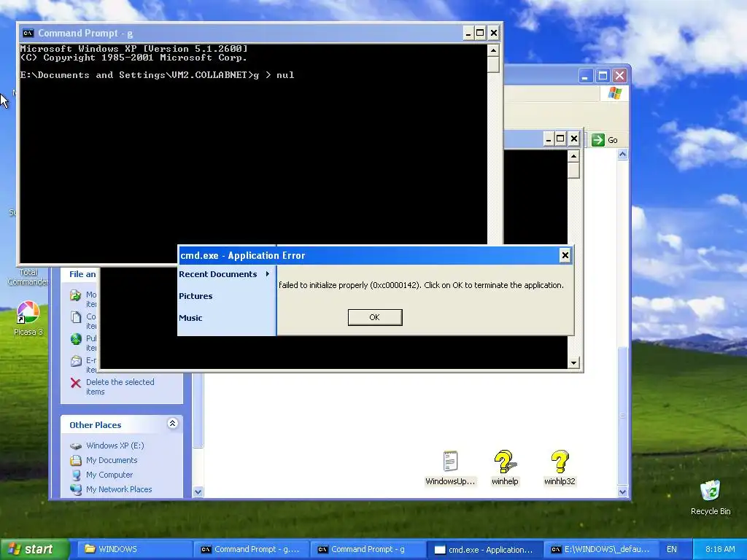Click Delete the selected items link
The image size is (747, 560).
[x=120, y=386]
